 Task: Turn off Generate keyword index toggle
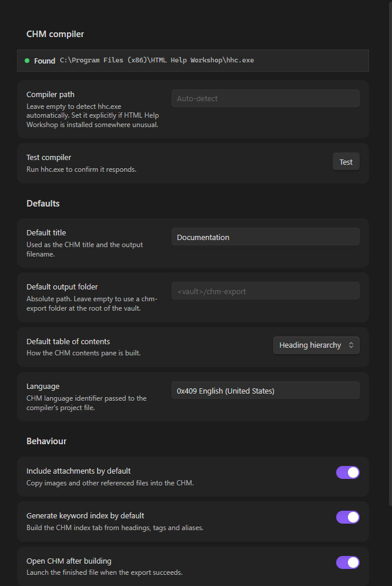(347, 517)
